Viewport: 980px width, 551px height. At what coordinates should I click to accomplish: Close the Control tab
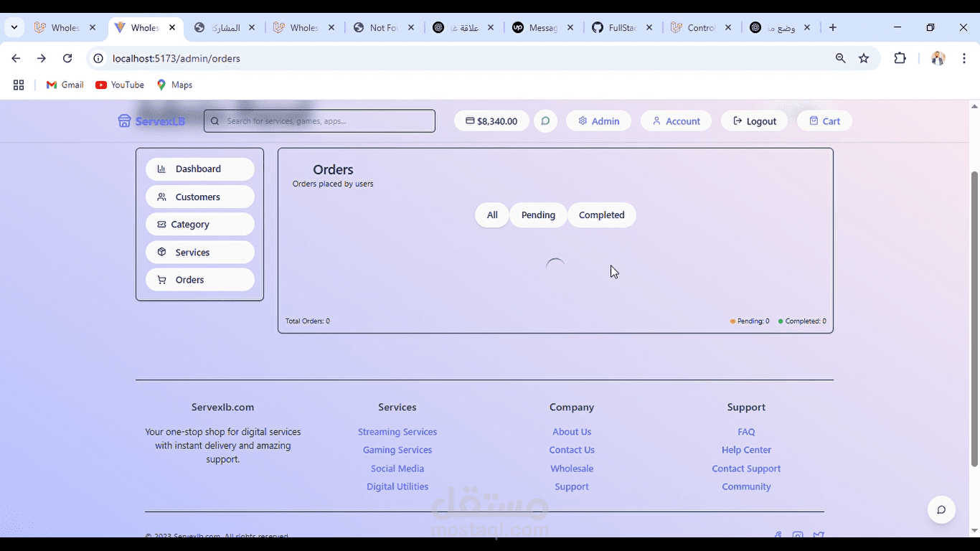click(x=728, y=27)
